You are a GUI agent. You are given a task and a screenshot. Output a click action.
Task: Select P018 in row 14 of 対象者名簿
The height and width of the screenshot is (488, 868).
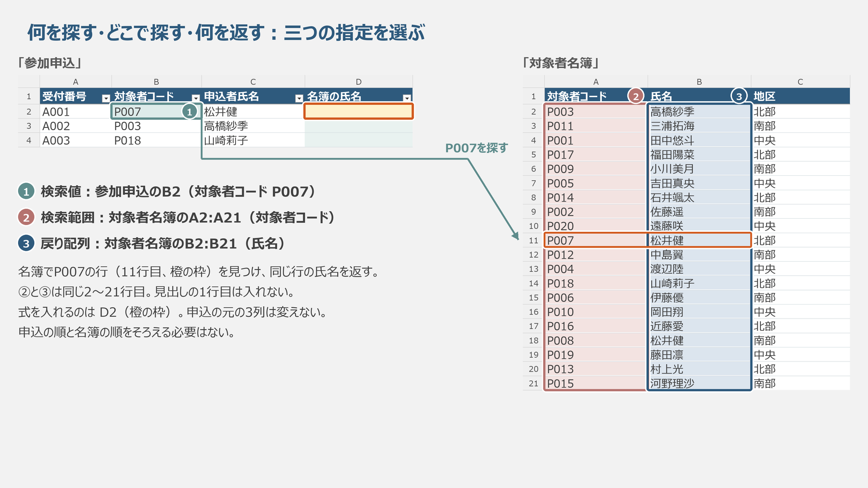[x=596, y=283]
